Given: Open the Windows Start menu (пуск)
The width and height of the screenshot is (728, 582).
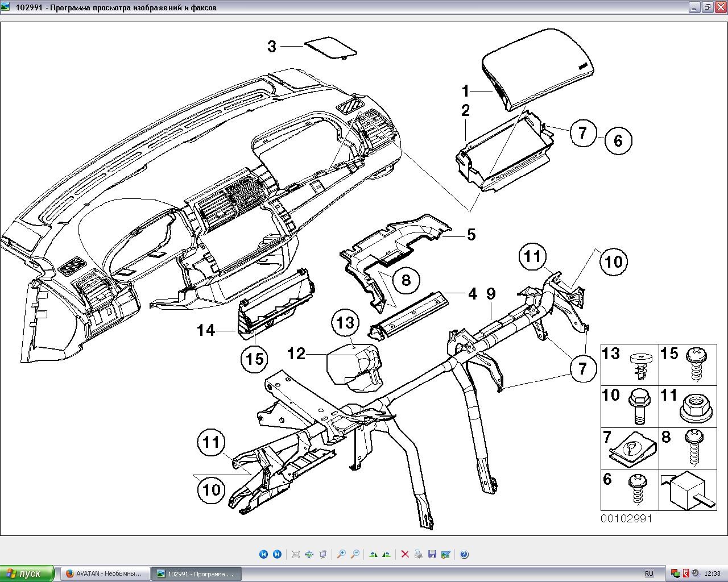Looking at the screenshot, I should (27, 573).
